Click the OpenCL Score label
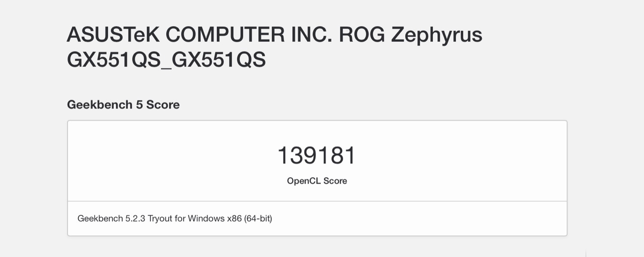 coord(317,181)
